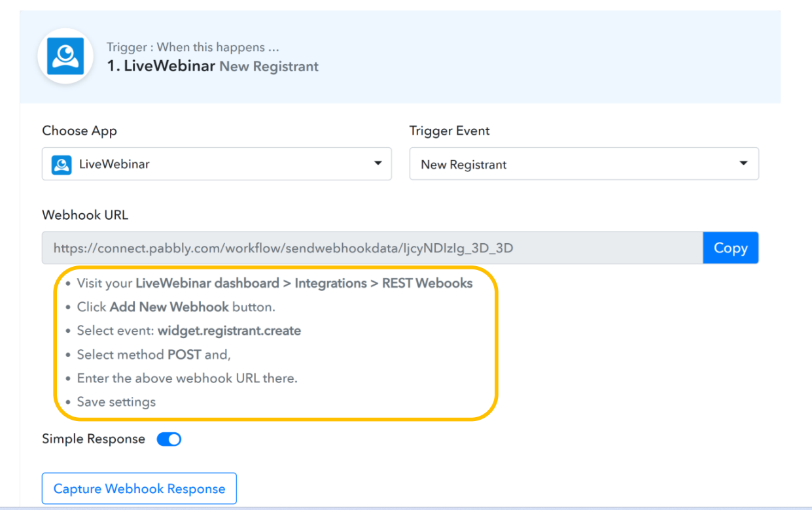
Task: Click the Trigger Event label
Action: (x=450, y=131)
